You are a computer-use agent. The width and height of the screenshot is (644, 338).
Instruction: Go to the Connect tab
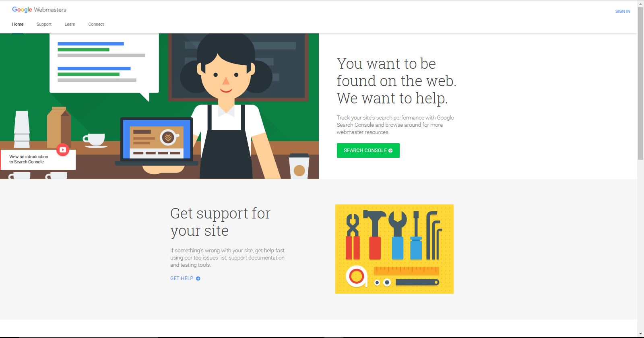coord(96,24)
